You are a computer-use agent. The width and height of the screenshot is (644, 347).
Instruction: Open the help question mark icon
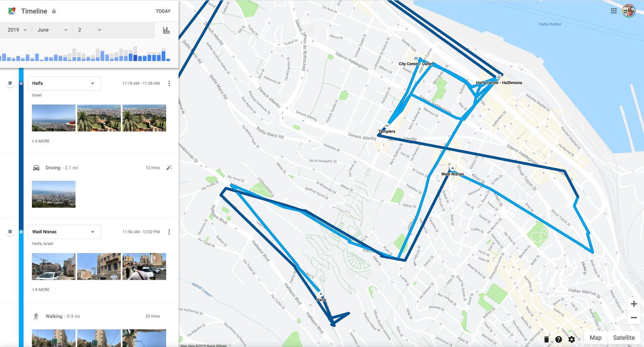pyautogui.click(x=559, y=339)
